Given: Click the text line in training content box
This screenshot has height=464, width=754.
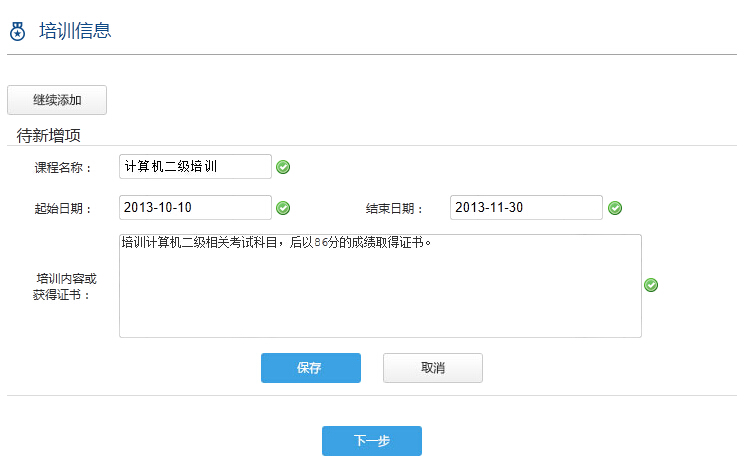Looking at the screenshot, I should coord(280,243).
